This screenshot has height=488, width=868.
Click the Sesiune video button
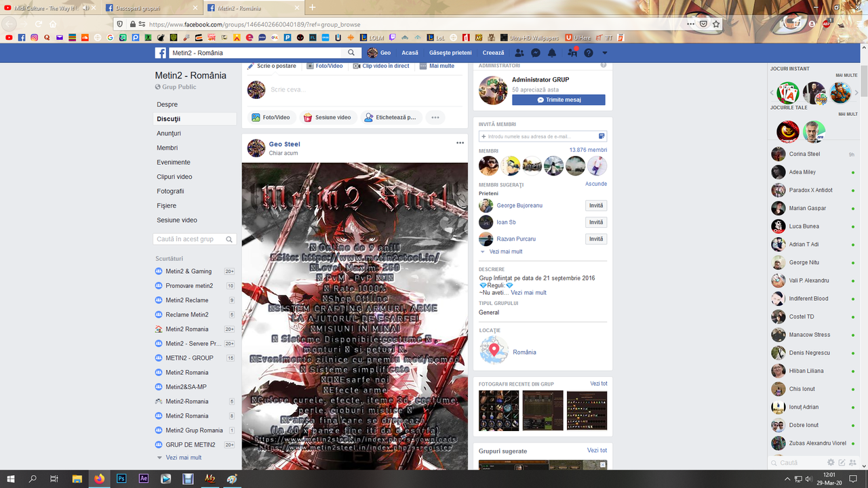(x=328, y=117)
